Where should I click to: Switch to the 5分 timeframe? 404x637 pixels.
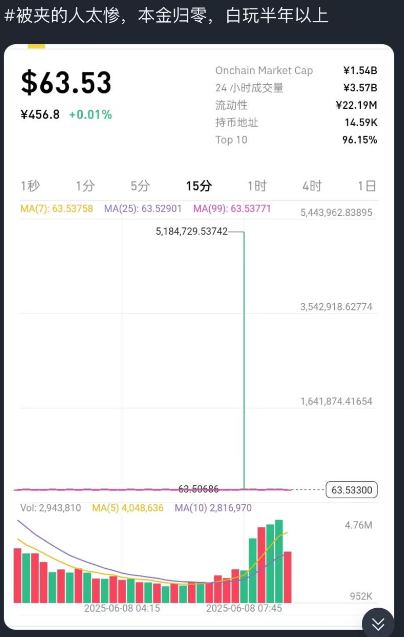pos(140,186)
